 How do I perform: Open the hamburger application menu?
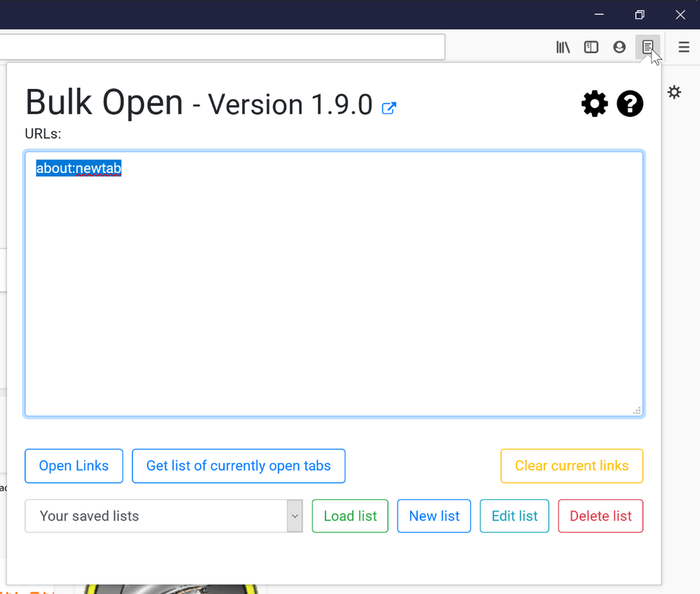point(684,47)
